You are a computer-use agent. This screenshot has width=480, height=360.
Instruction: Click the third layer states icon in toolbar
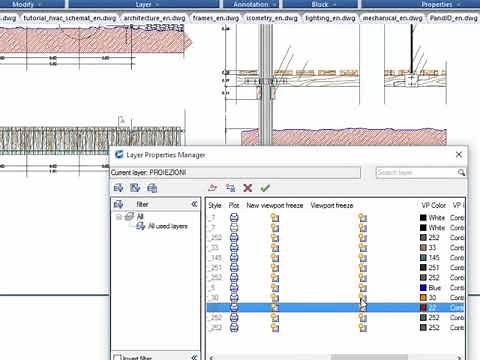152,188
